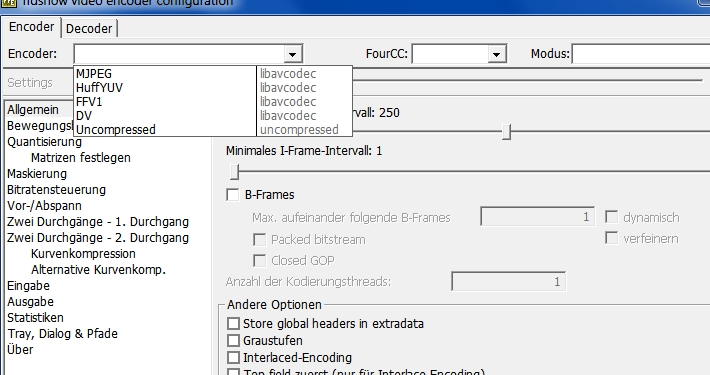Enable the B-Frames checkbox
Screen dimensions: 710x375
pyautogui.click(x=233, y=195)
